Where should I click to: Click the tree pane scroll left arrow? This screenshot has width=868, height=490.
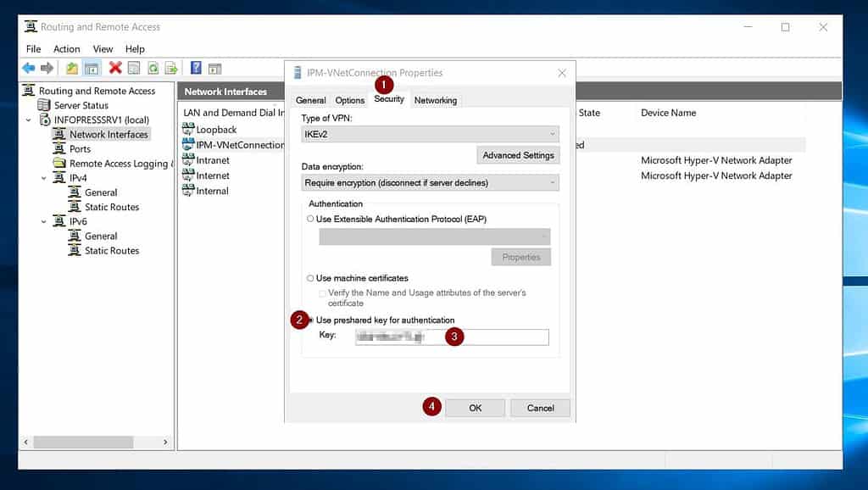(26, 442)
